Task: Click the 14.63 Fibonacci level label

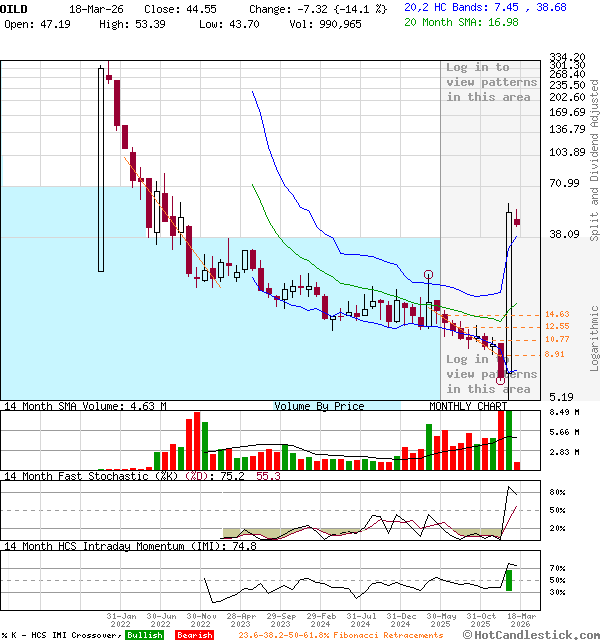Action: (557, 314)
